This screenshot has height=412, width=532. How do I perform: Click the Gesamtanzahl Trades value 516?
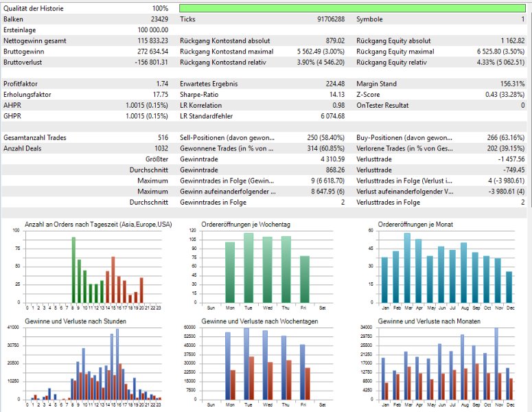pos(163,138)
